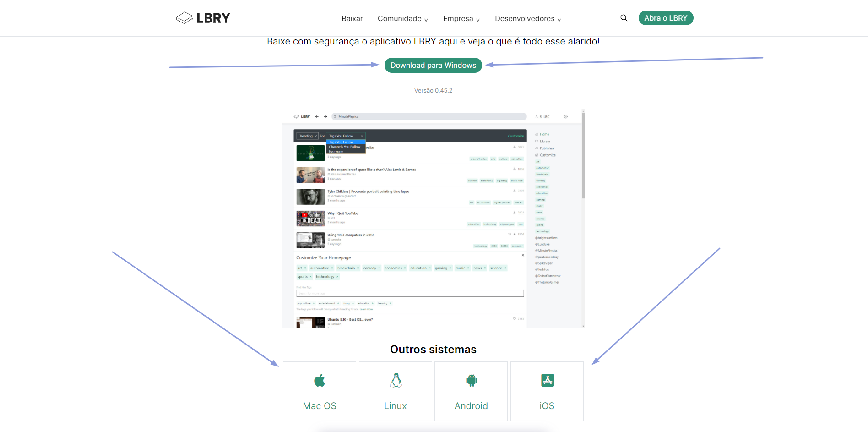Click the Abra o LBRY button
The image size is (868, 432).
click(666, 18)
